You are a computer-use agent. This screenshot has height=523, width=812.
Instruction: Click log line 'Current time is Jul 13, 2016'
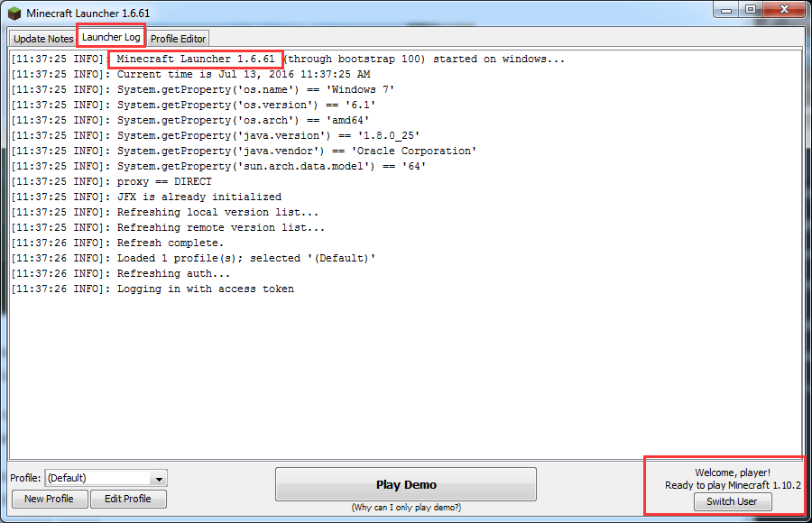[x=190, y=74]
